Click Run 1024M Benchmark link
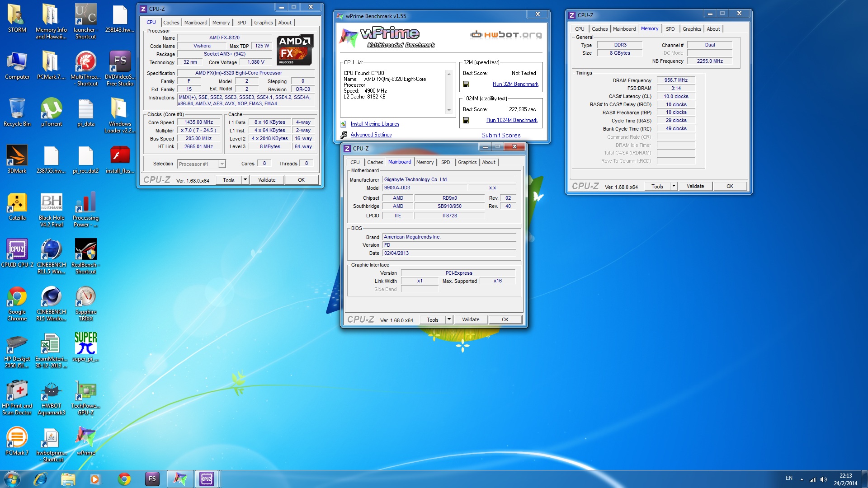 (512, 120)
